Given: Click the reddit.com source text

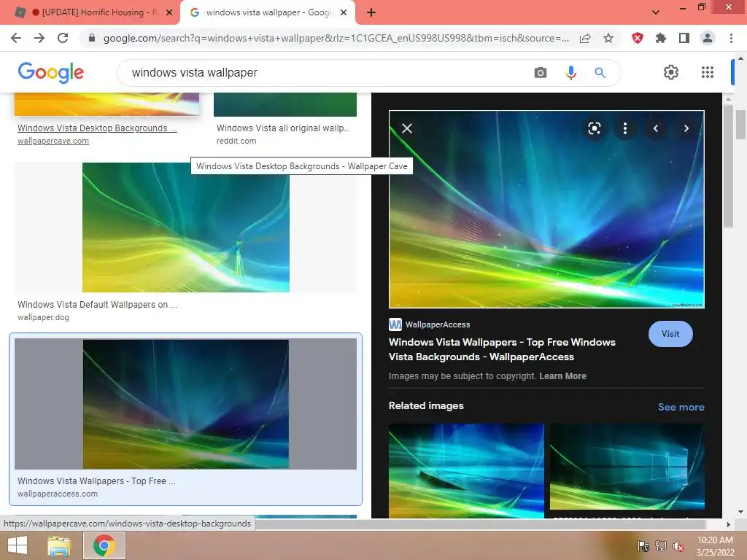Looking at the screenshot, I should pos(236,141).
